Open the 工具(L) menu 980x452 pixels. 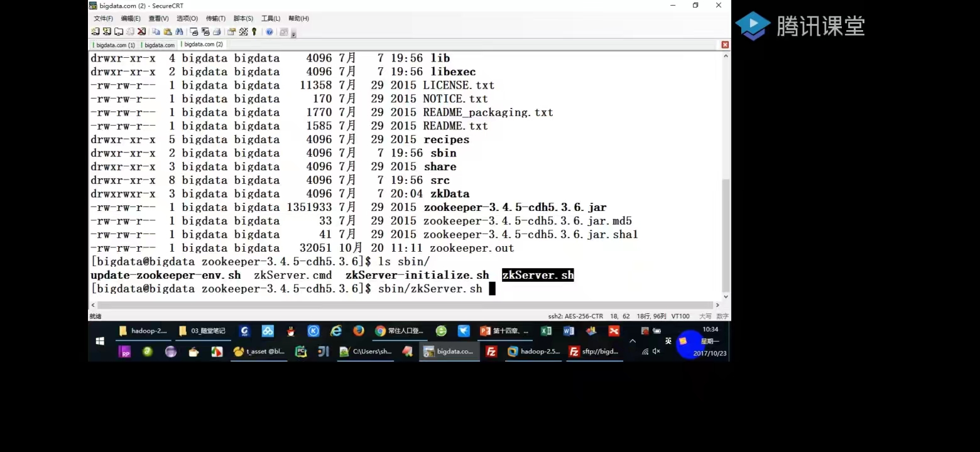click(x=271, y=18)
